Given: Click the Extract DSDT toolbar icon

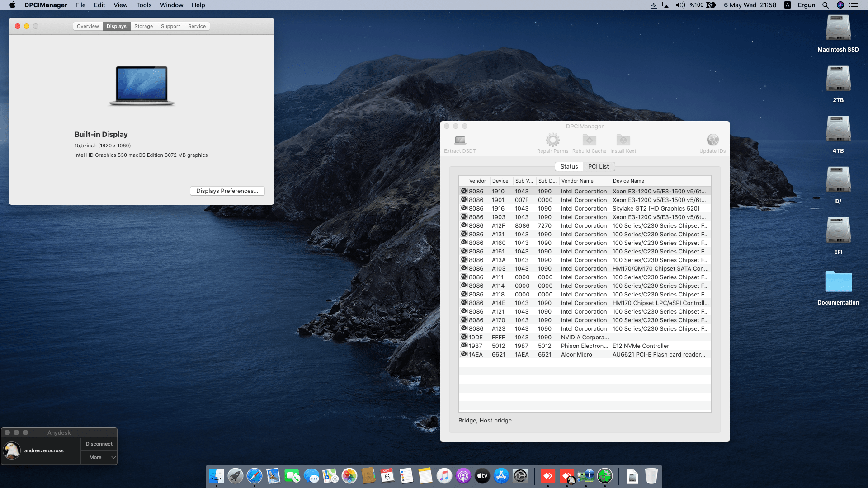Looking at the screenshot, I should [x=460, y=141].
